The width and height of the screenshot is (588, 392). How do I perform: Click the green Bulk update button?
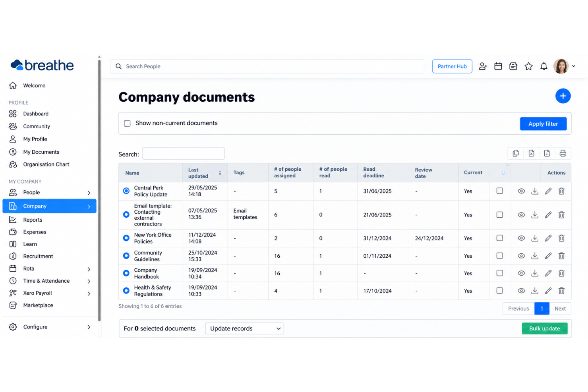tap(544, 328)
